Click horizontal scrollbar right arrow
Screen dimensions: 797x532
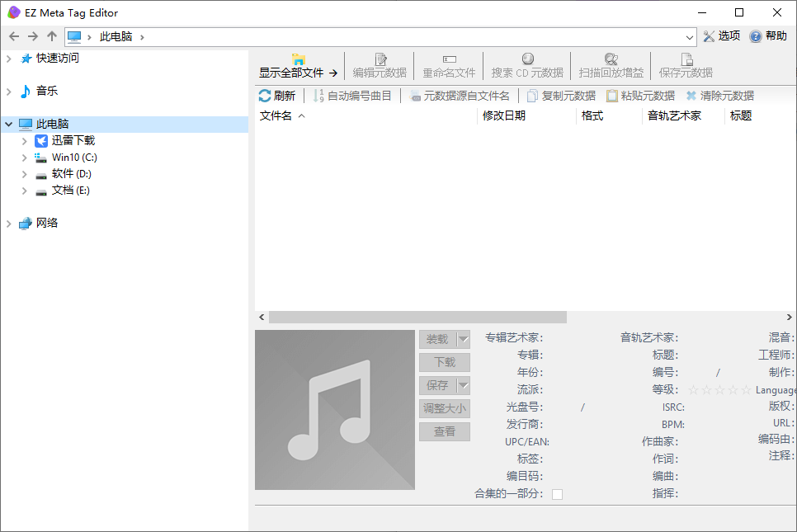click(789, 317)
